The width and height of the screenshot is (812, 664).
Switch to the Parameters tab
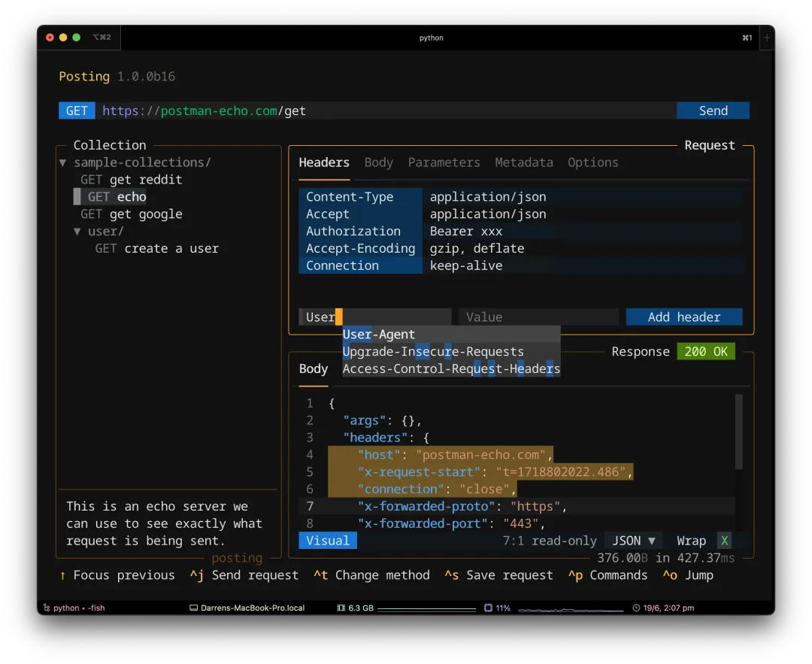(x=444, y=162)
